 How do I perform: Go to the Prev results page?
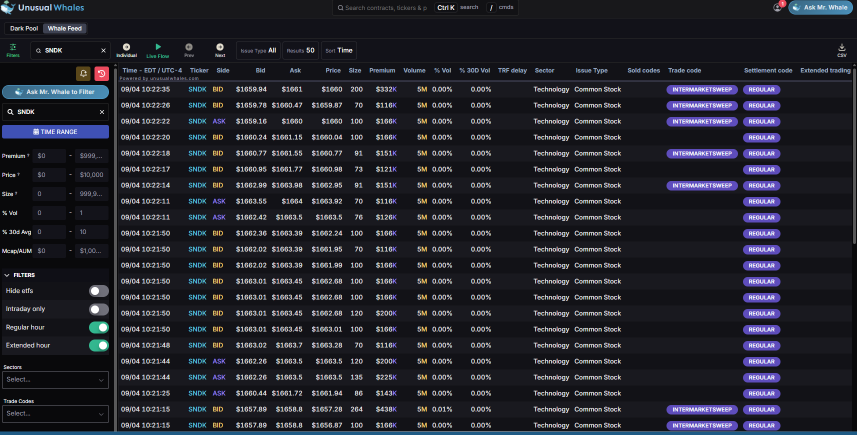(x=189, y=50)
